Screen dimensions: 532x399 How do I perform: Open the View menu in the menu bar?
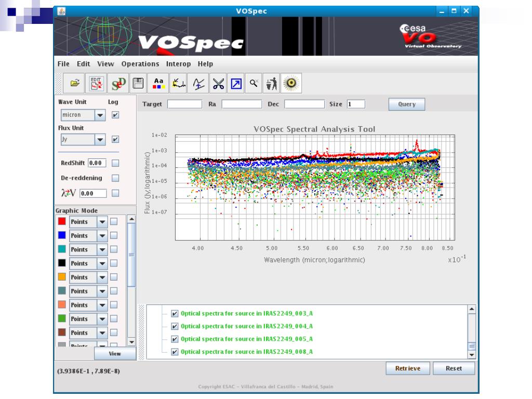(x=105, y=64)
